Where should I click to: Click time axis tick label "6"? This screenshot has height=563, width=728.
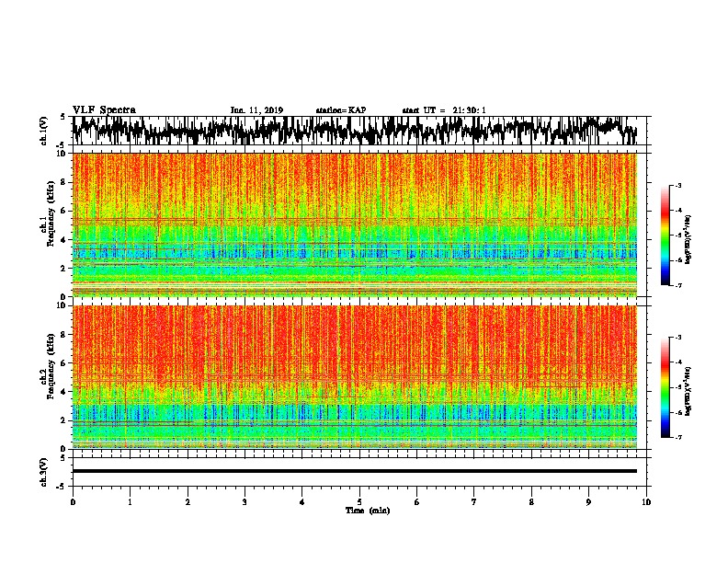[x=417, y=502]
